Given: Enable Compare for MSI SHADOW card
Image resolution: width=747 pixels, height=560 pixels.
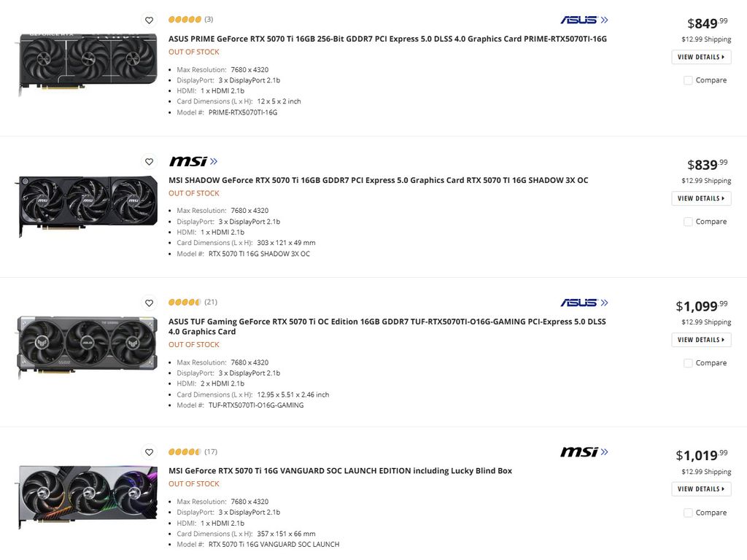Looking at the screenshot, I should click(688, 222).
